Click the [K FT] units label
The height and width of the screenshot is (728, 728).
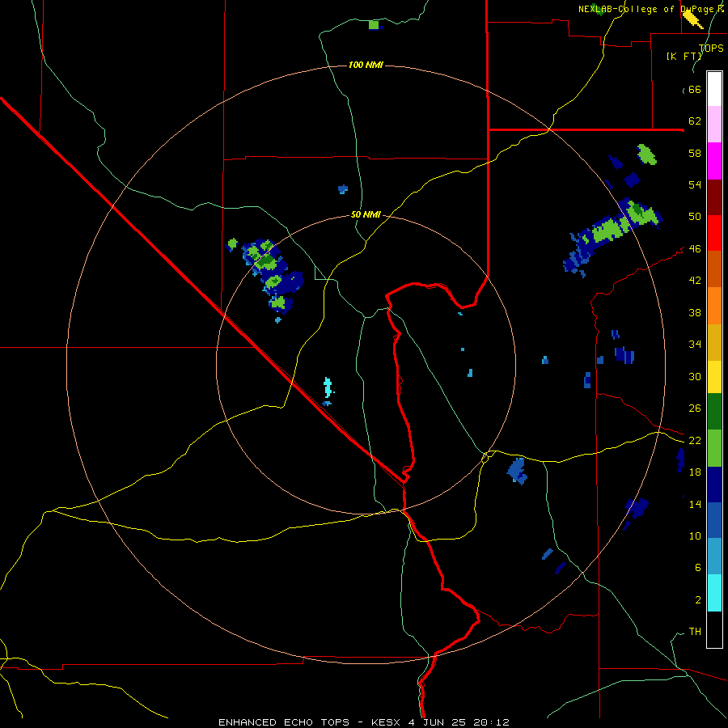pyautogui.click(x=684, y=56)
